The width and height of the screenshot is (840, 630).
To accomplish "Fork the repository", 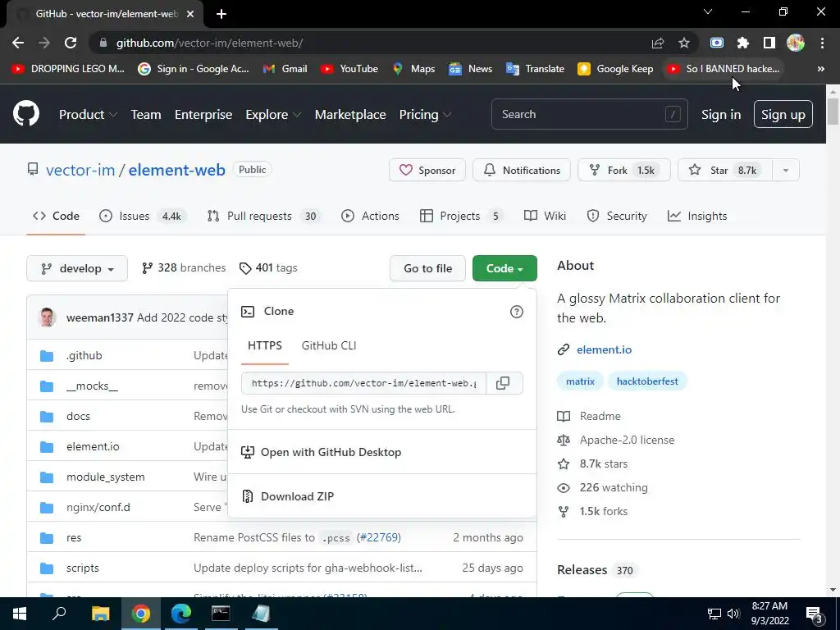I will pos(624,171).
